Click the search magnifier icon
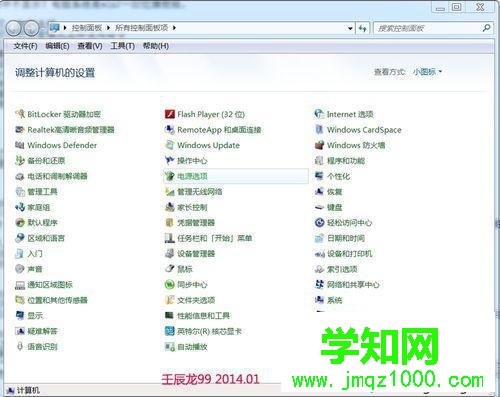The width and height of the screenshot is (500, 397). point(486,28)
